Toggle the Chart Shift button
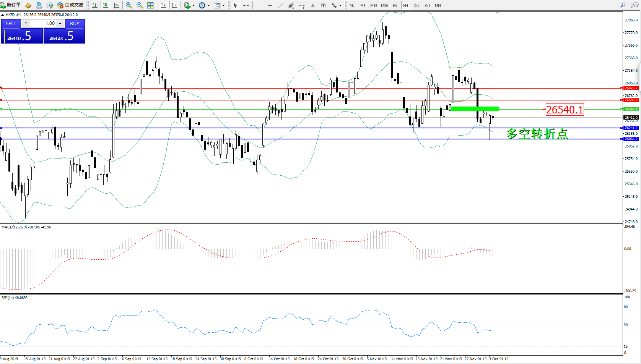The width and height of the screenshot is (641, 364). coord(174,5)
